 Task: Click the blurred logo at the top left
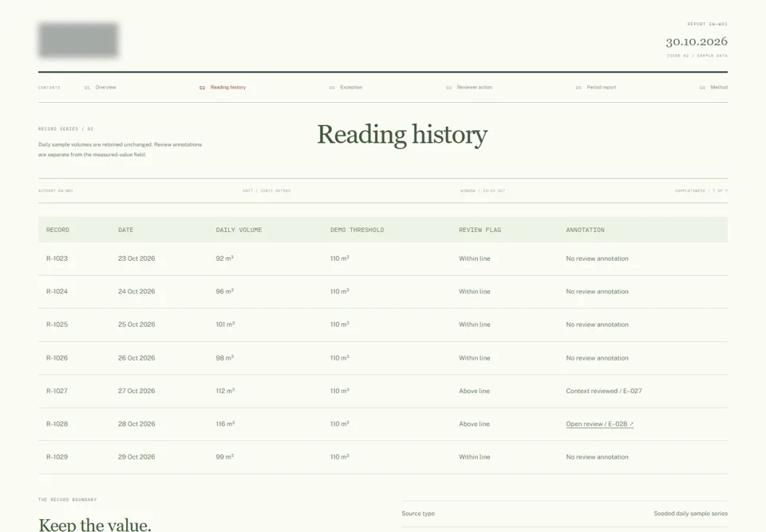[78, 40]
